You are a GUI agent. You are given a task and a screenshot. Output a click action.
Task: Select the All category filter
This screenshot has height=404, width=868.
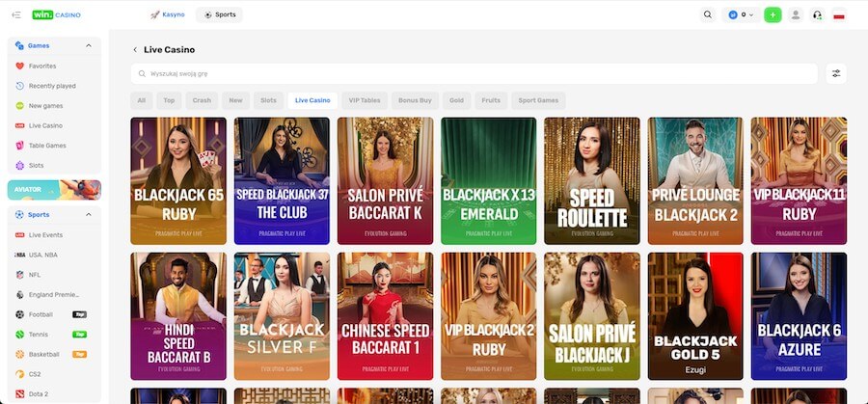(142, 100)
